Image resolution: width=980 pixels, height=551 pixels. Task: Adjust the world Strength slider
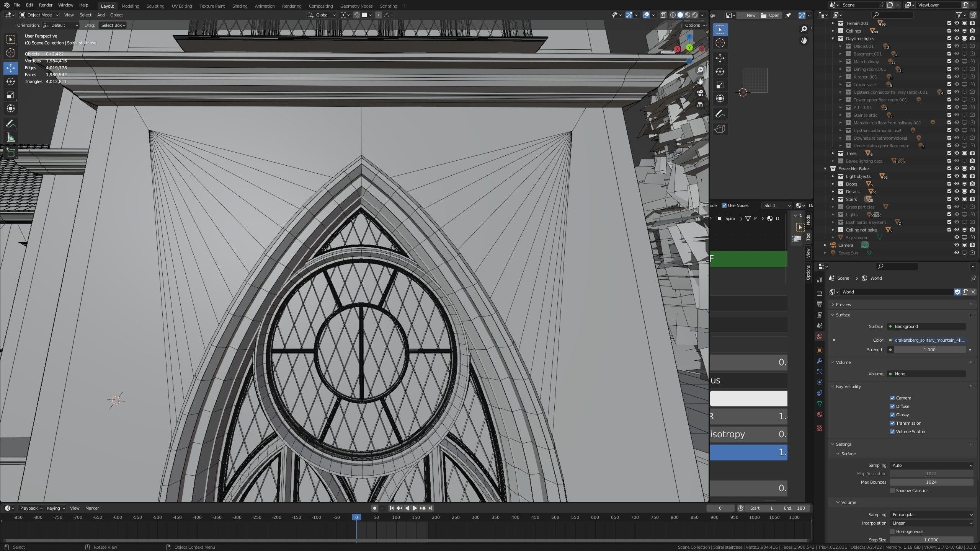[x=929, y=350]
